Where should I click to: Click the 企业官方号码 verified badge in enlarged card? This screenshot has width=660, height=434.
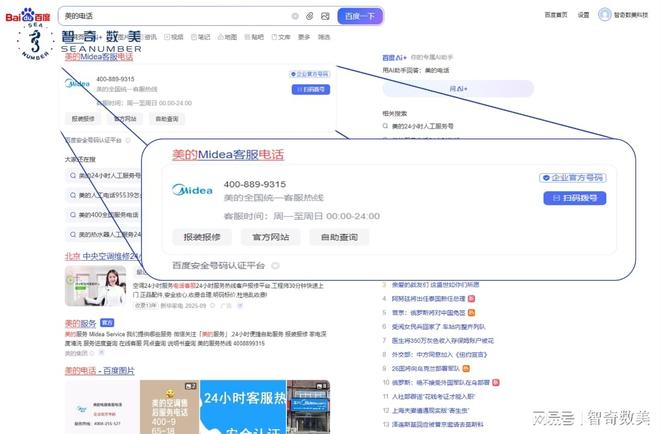point(573,178)
